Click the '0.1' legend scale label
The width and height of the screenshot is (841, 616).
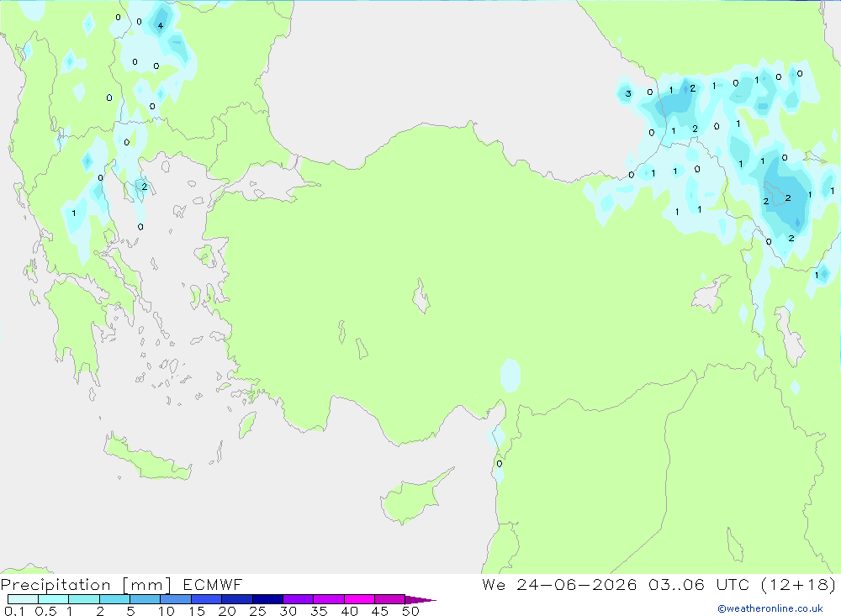click(14, 611)
